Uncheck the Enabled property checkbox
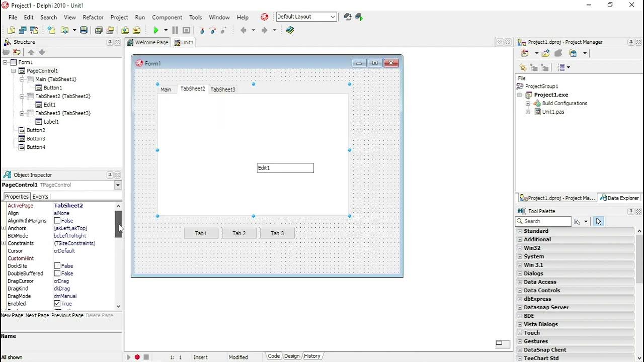Screen dimensions: 644x362 click(57, 304)
